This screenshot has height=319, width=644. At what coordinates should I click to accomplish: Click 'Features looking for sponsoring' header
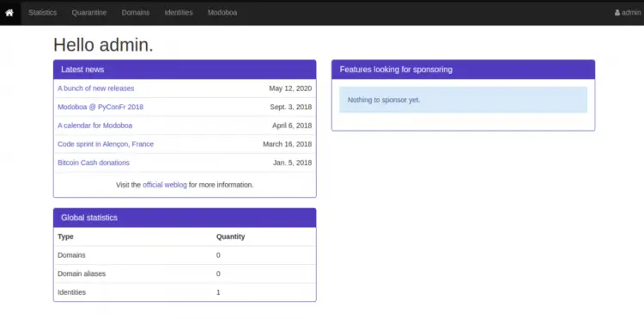464,70
